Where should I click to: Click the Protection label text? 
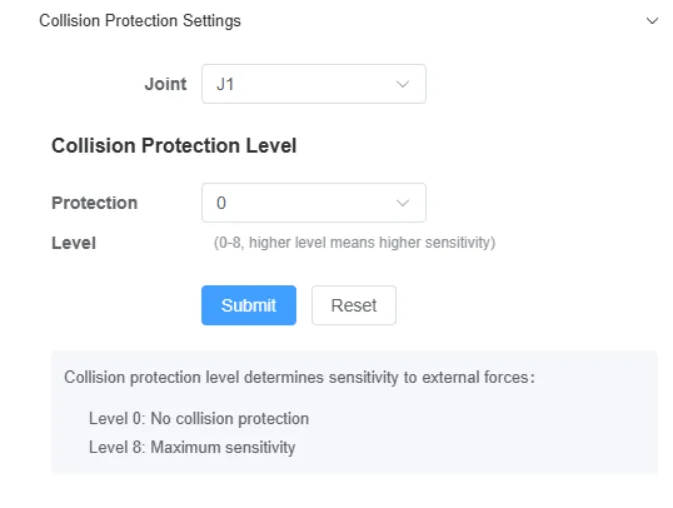[94, 202]
